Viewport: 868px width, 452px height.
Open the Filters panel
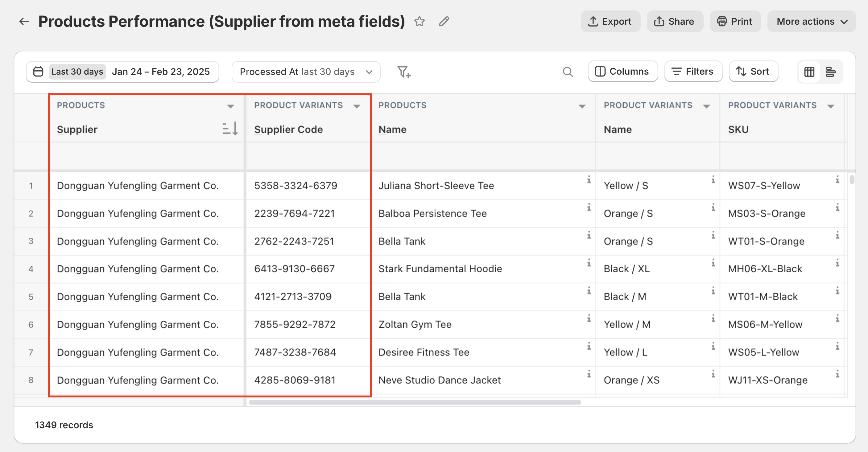pyautogui.click(x=693, y=72)
